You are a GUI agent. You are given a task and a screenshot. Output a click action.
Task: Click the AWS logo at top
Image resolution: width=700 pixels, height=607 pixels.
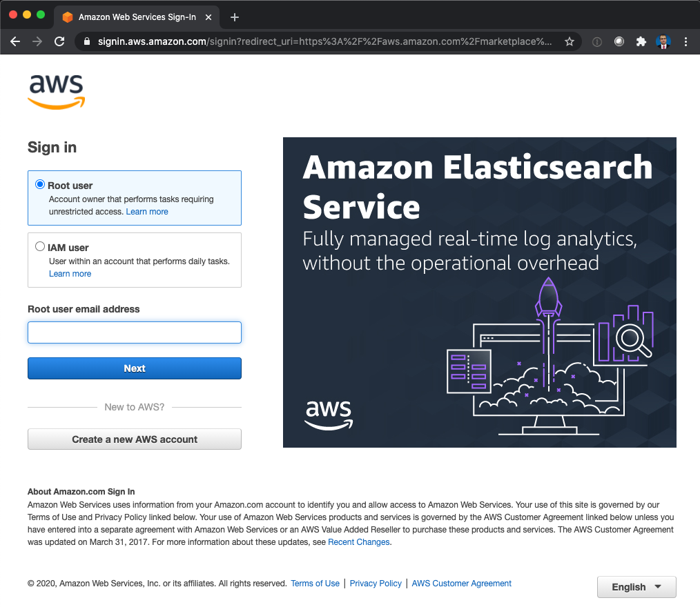click(56, 92)
